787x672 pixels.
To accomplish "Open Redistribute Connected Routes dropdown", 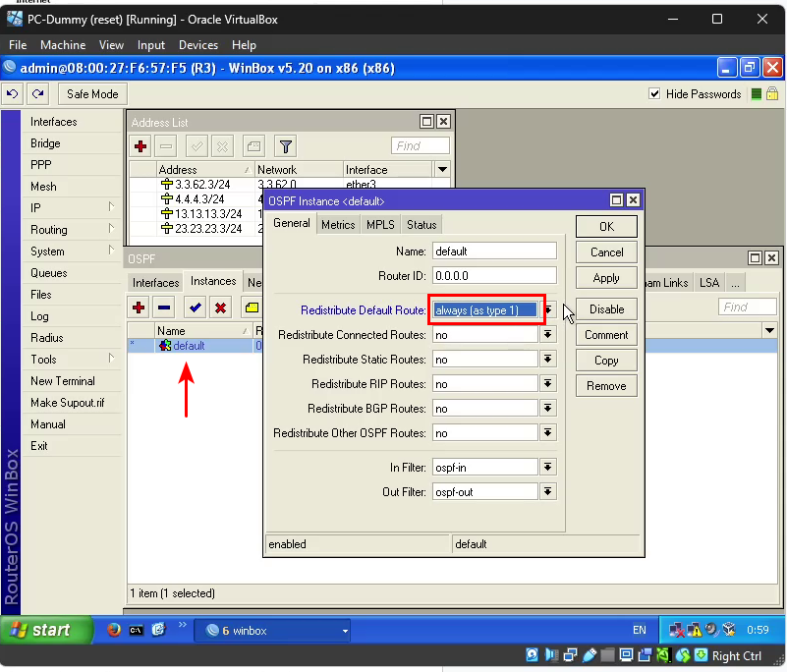I will tap(548, 335).
